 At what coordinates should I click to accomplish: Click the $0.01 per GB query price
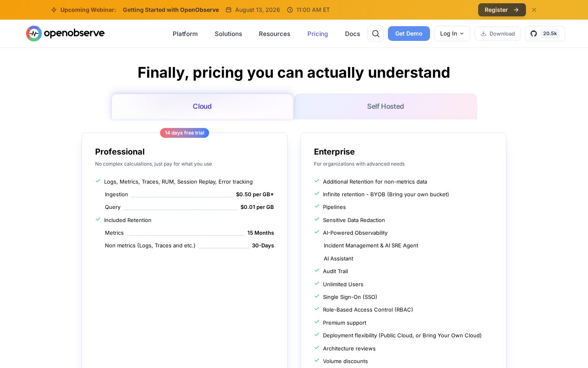click(257, 207)
